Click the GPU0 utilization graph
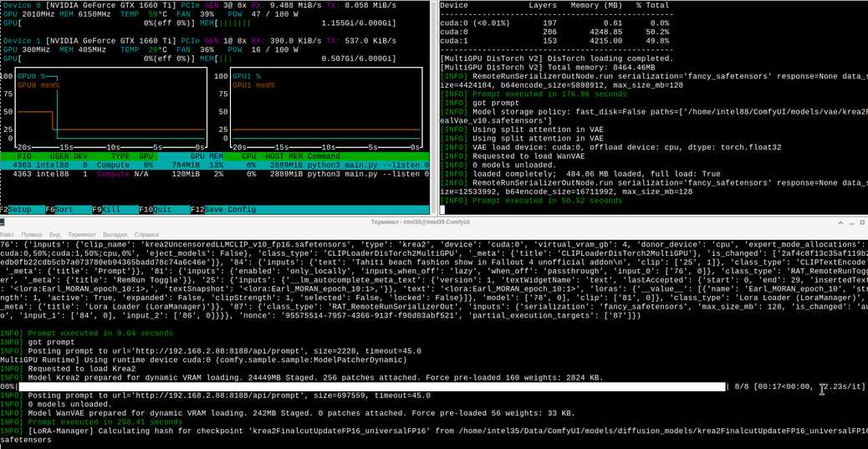 pyautogui.click(x=110, y=107)
